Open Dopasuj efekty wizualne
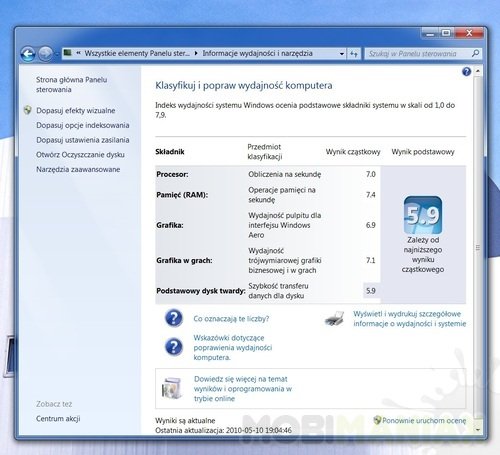 [76, 110]
